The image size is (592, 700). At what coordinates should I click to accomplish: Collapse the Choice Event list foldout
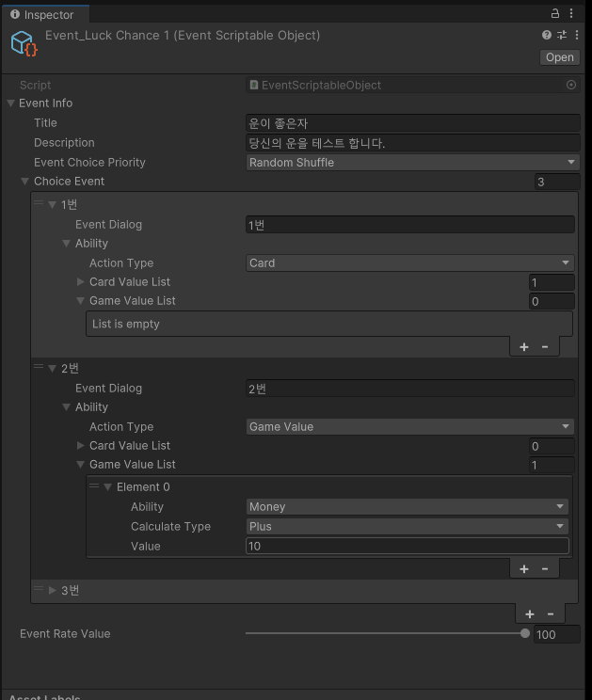point(25,182)
